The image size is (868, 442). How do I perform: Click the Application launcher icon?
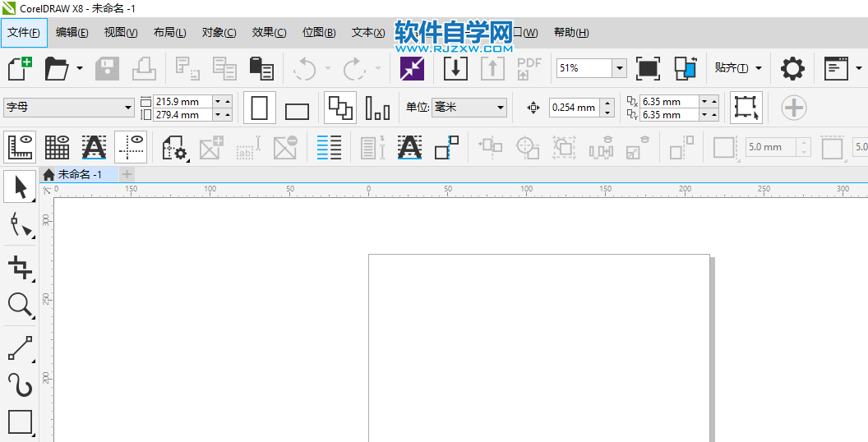836,68
